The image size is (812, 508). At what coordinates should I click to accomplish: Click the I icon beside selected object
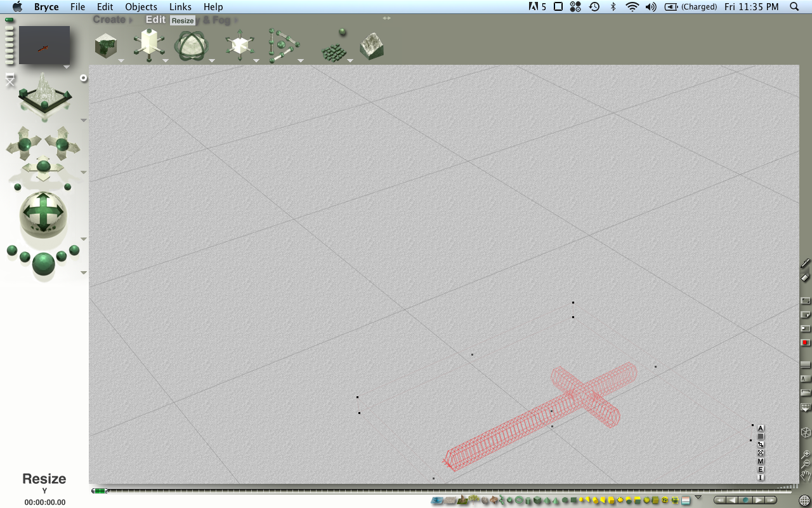pos(761,478)
